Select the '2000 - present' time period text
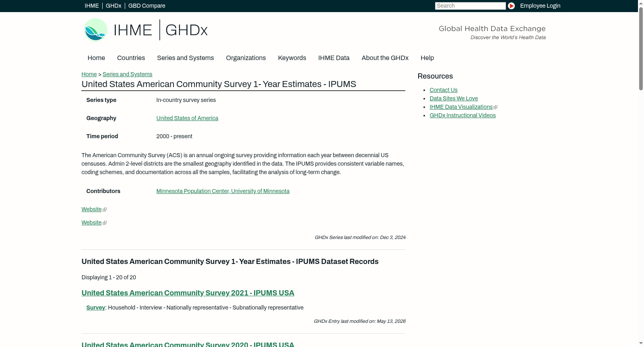This screenshot has width=644, height=347. point(174,136)
